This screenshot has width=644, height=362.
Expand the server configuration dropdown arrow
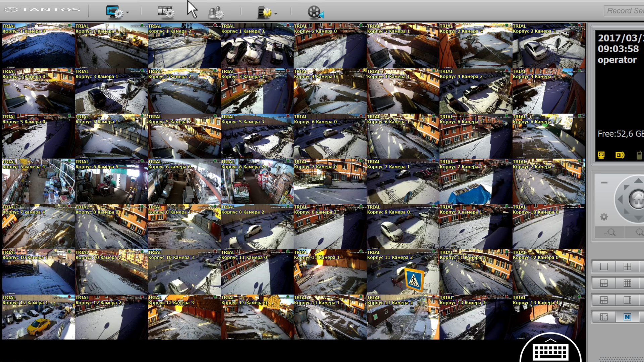point(276,13)
